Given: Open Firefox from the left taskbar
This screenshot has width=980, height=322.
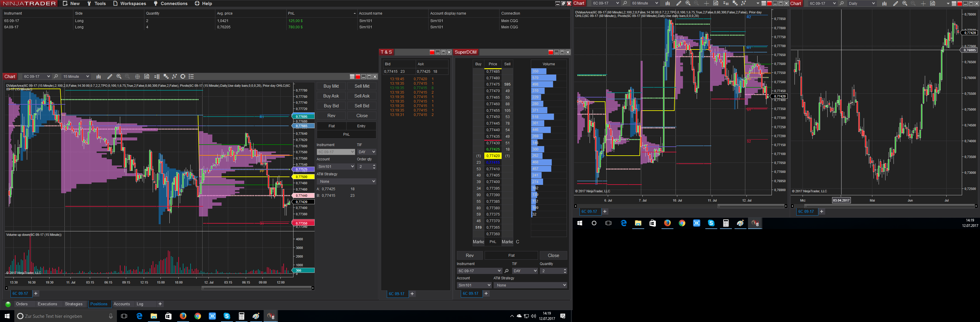Looking at the screenshot, I should click(183, 316).
